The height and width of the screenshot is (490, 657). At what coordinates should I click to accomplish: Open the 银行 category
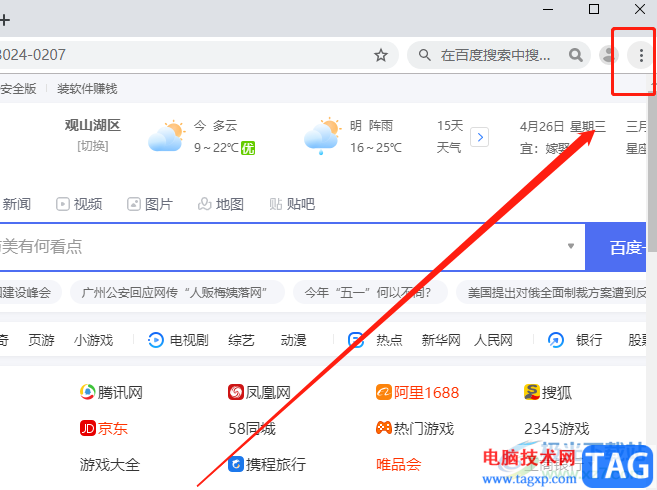click(589, 340)
